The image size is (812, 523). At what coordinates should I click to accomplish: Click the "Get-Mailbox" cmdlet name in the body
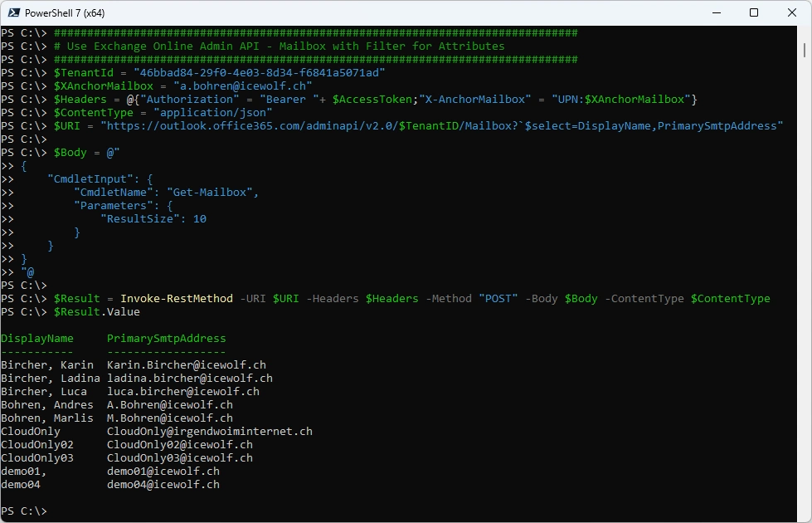click(212, 193)
